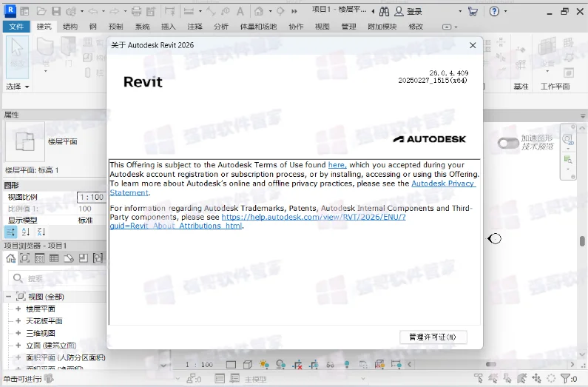Toggle the 加速图形 技术预览 switch

[508, 143]
